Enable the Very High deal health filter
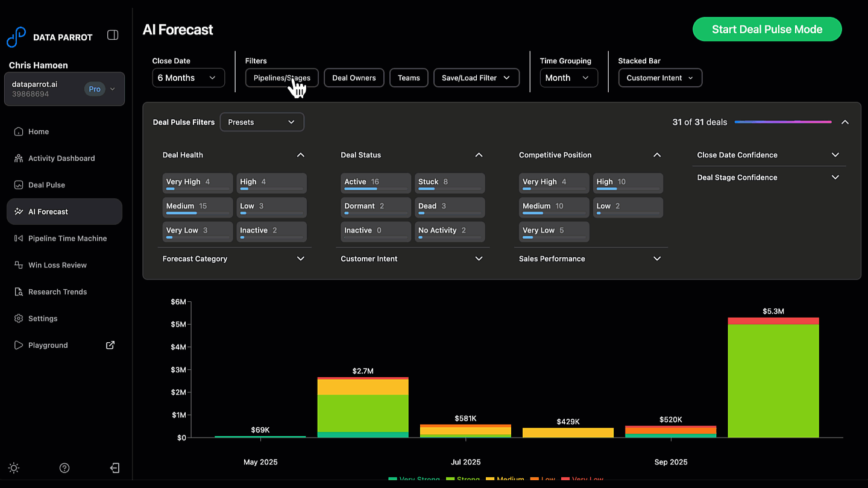 [197, 183]
